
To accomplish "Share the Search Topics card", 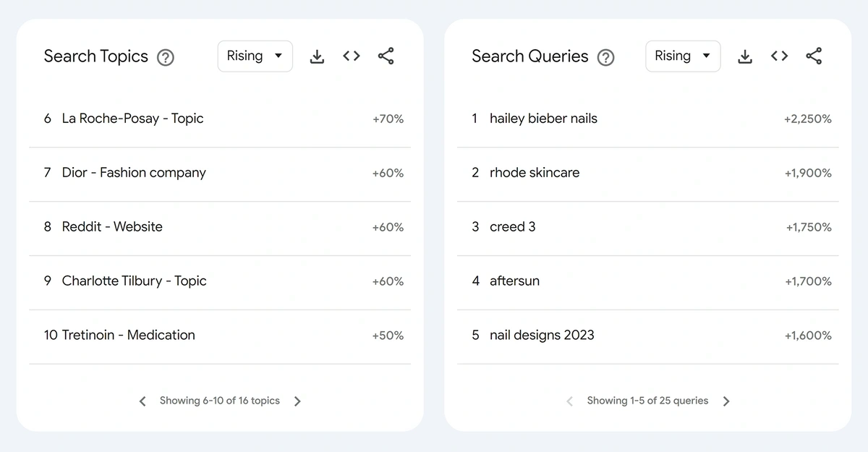I will click(x=386, y=56).
